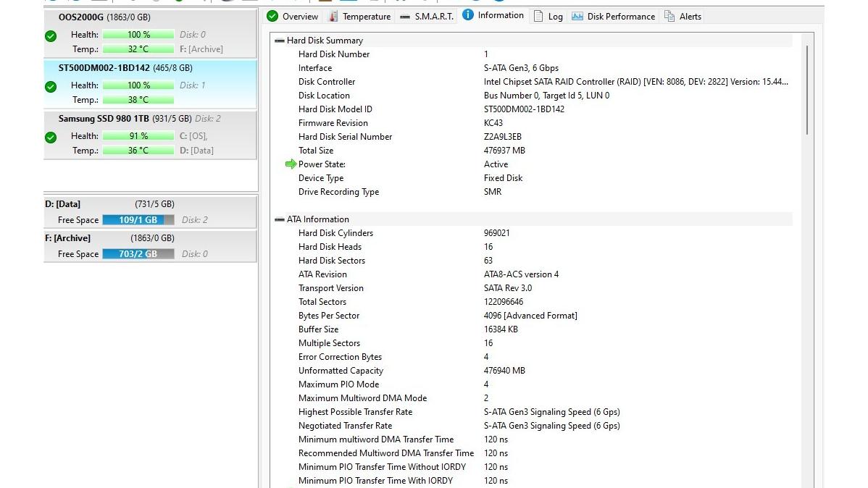
Task: Click green check status icon for ST500DM002-1BD142
Action: click(51, 87)
